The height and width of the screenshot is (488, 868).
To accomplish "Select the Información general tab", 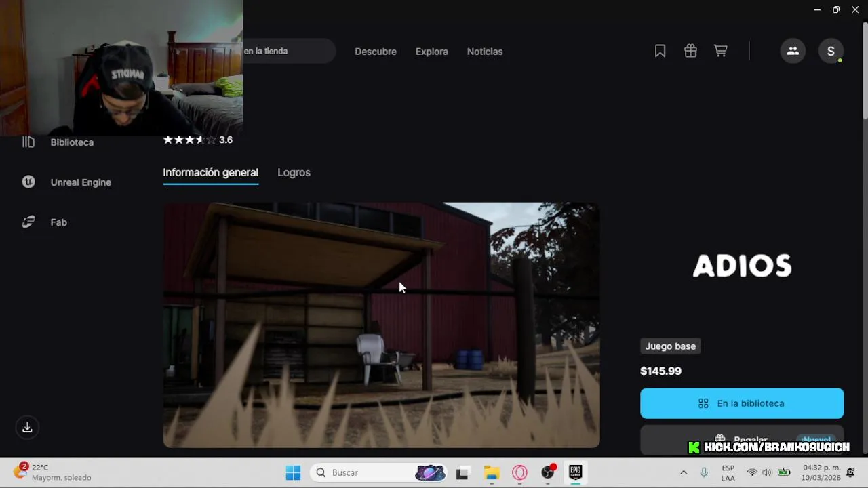I will (x=210, y=172).
